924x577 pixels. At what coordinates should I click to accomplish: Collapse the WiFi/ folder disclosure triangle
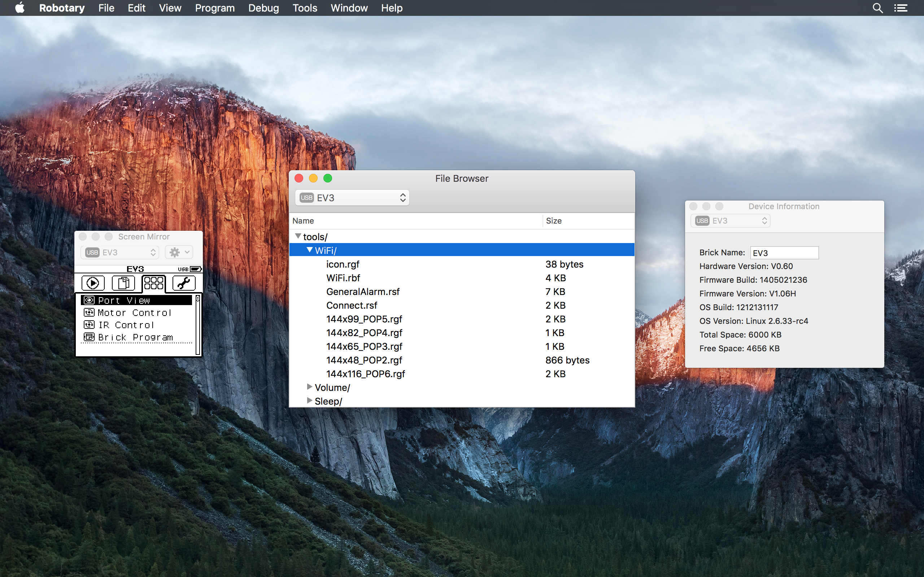click(310, 250)
